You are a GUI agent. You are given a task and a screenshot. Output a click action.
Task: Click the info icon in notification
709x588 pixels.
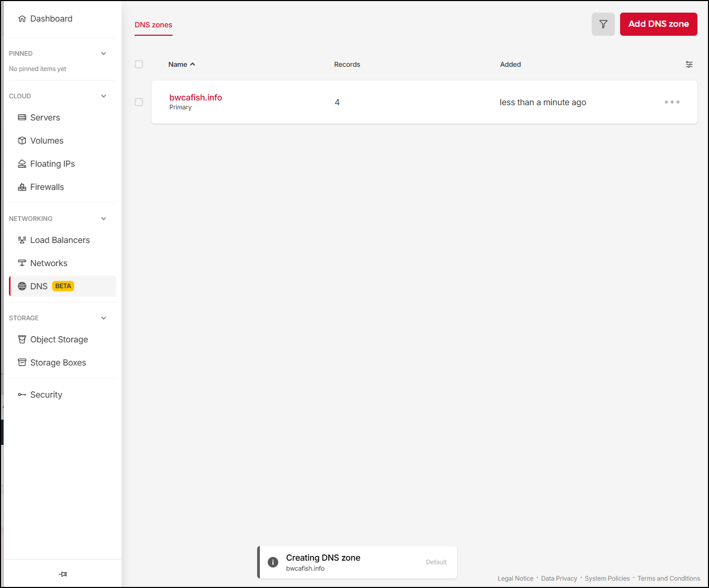pyautogui.click(x=273, y=562)
